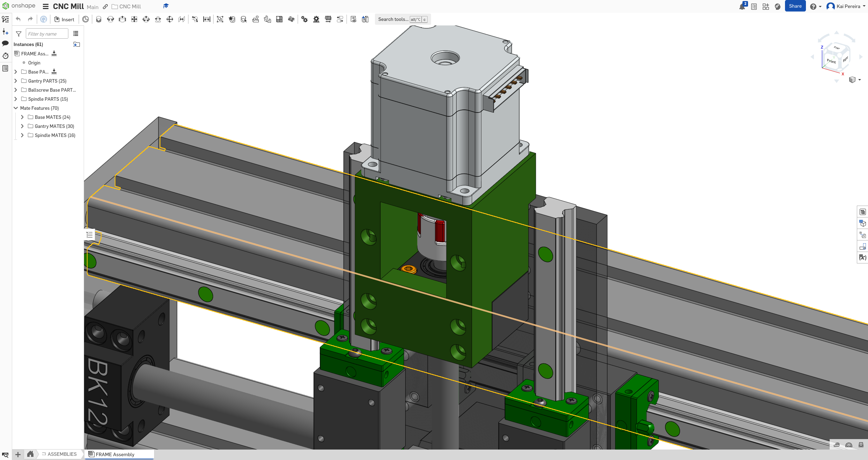Toggle the filter for the Instances list

coord(18,33)
